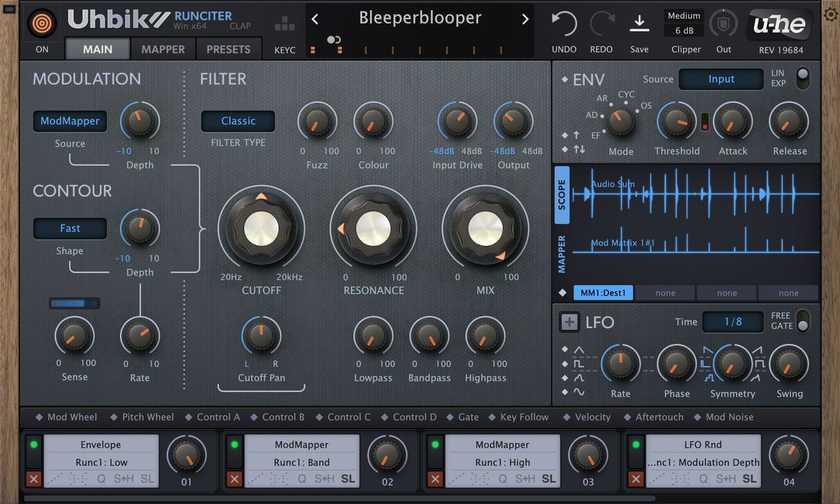The image size is (840, 504).
Task: Click the Undo arrow icon
Action: point(564,24)
